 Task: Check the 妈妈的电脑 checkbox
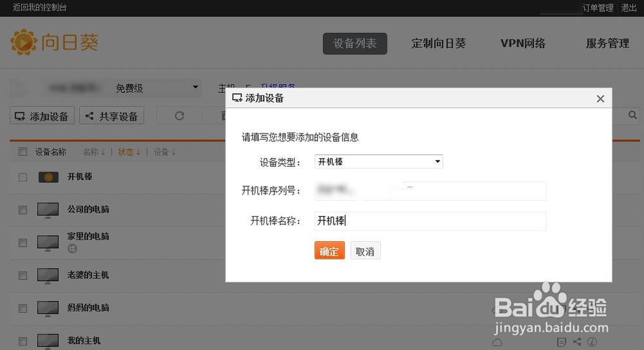[23, 309]
